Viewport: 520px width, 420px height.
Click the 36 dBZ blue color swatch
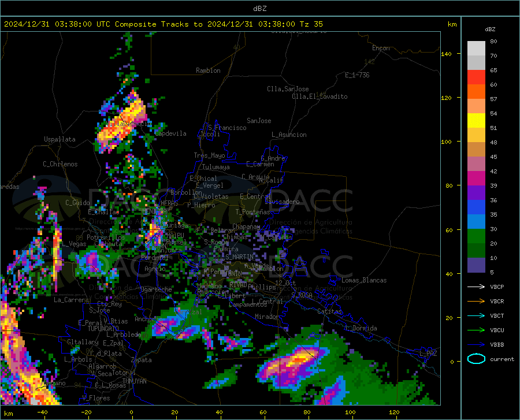point(476,207)
